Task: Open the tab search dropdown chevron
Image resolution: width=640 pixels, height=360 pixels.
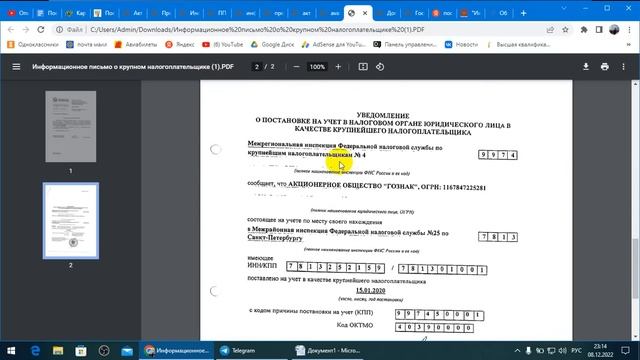Action: pyautogui.click(x=564, y=8)
